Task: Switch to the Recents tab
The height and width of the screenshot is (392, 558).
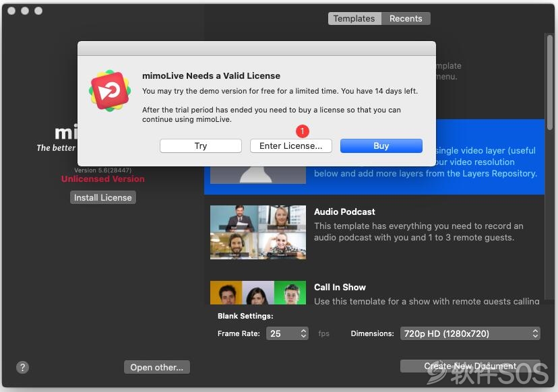Action: coord(406,18)
